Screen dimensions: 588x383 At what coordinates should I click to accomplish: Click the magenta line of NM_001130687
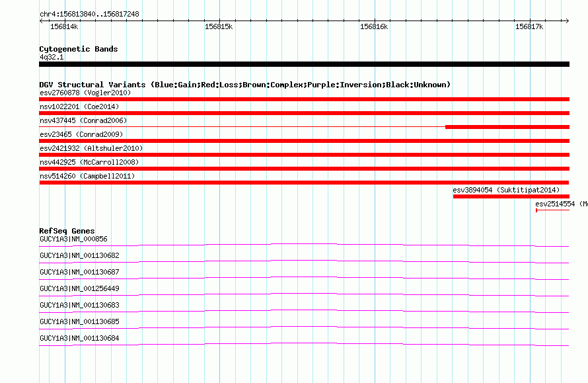point(304,278)
